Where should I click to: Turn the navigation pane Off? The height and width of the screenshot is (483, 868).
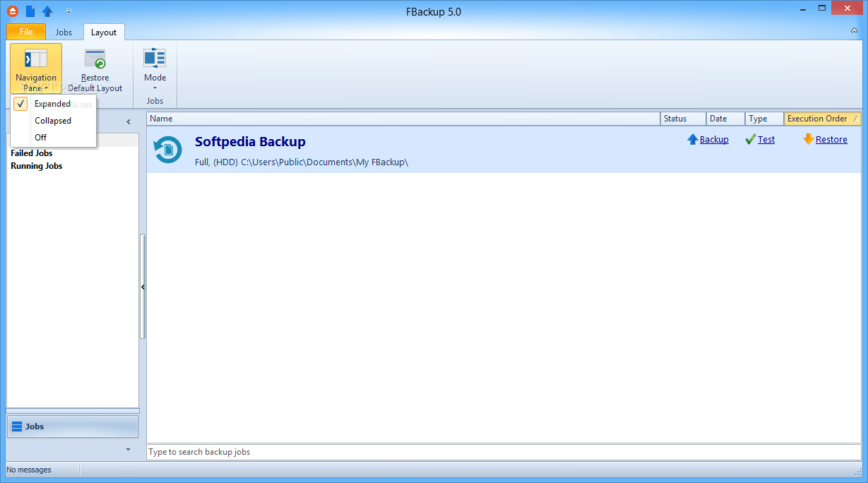41,137
